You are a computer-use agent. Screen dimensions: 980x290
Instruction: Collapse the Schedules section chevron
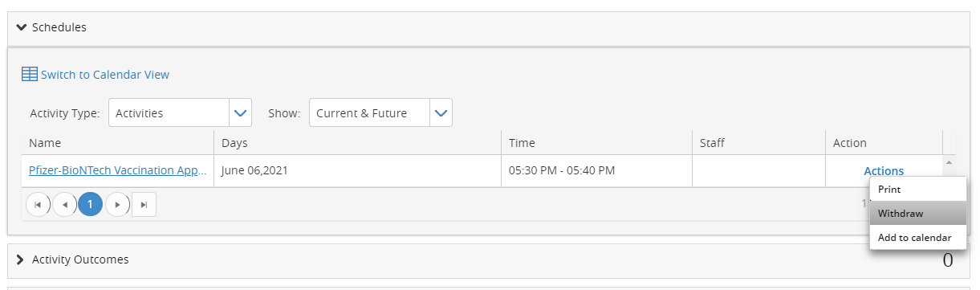coord(22,27)
